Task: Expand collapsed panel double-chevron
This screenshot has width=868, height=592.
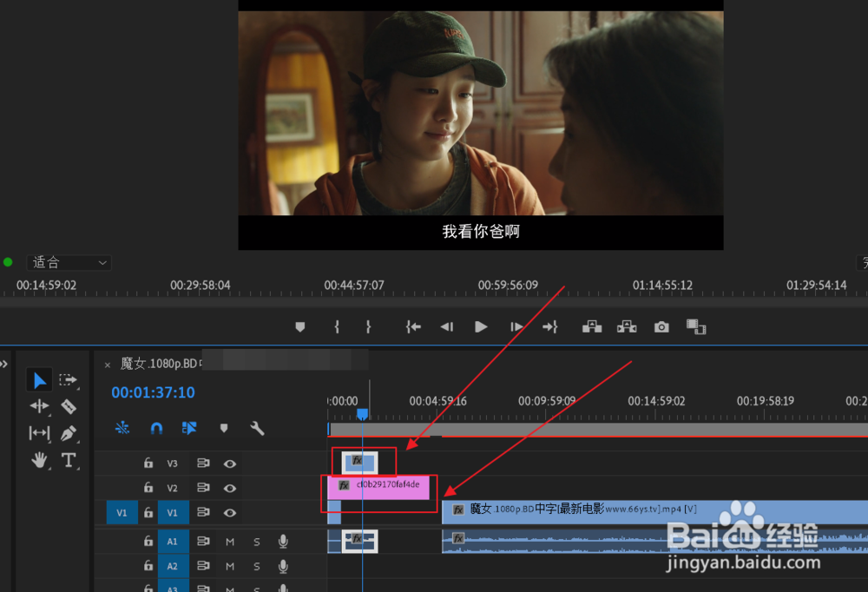Action: tap(3, 364)
